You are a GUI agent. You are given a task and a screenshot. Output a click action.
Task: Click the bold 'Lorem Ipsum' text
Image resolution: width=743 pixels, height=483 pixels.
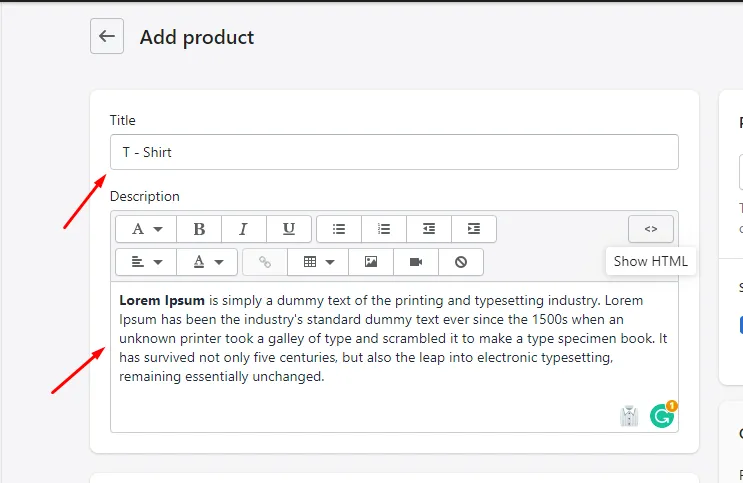point(162,301)
